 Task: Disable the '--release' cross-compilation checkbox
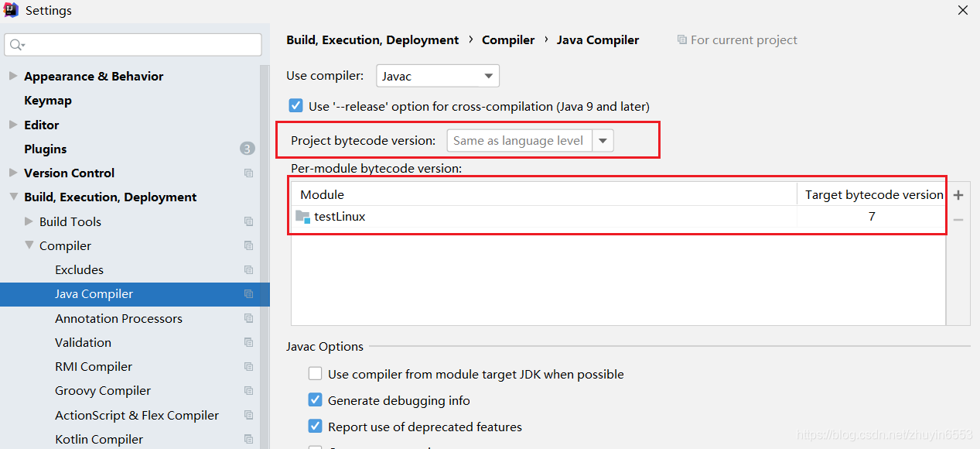pyautogui.click(x=295, y=106)
